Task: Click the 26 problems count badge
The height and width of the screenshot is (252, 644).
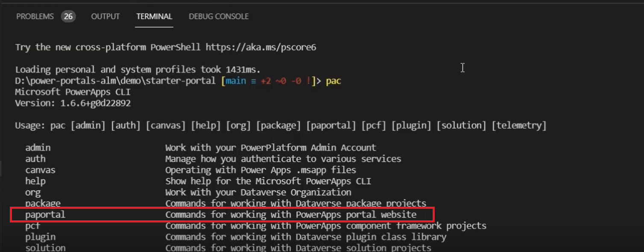Action: pos(68,17)
